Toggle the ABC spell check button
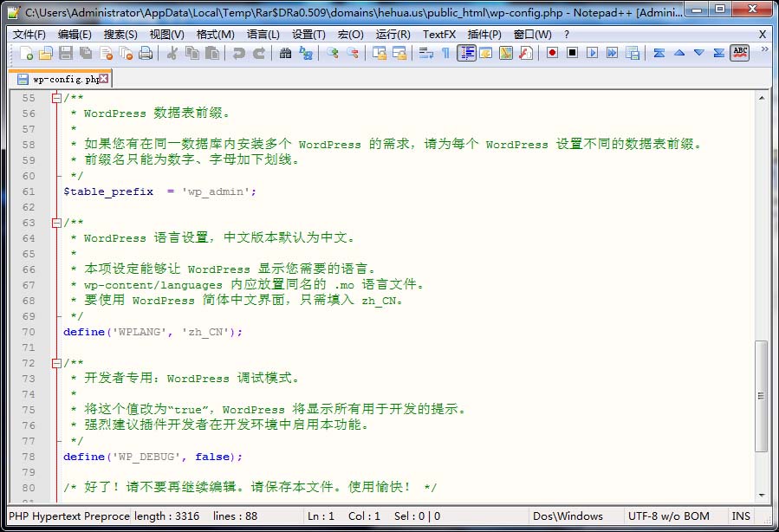The width and height of the screenshot is (779, 532). [x=739, y=54]
